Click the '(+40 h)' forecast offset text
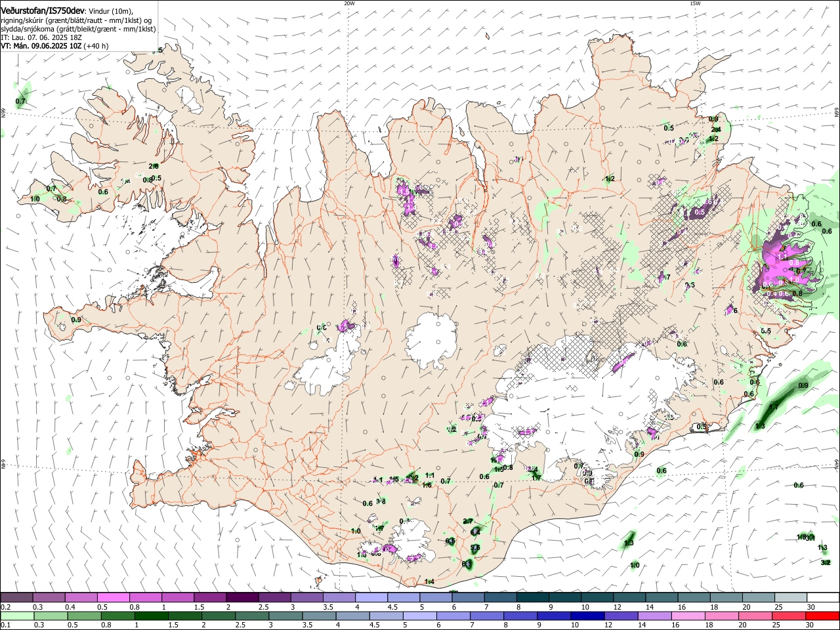Screen dimensions: 840x630 96,46
